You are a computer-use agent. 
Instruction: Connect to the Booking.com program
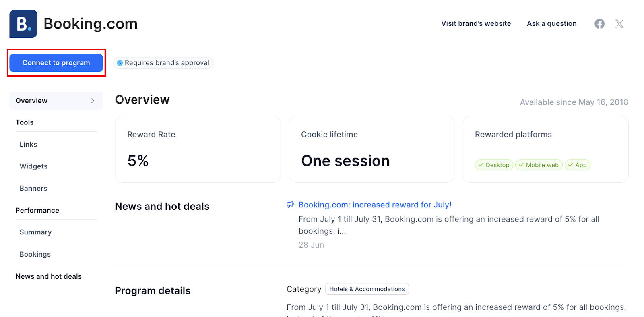[56, 63]
